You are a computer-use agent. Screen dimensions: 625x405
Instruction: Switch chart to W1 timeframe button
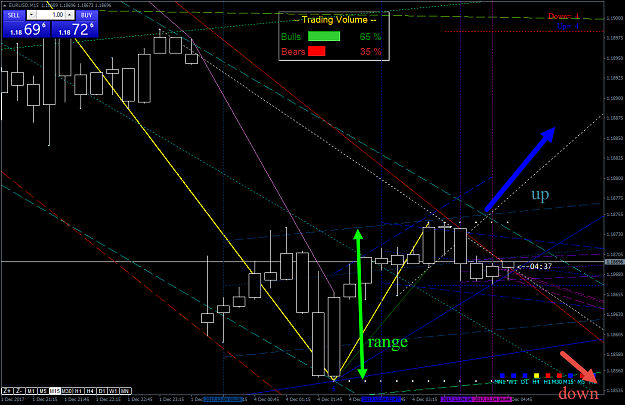tap(113, 391)
